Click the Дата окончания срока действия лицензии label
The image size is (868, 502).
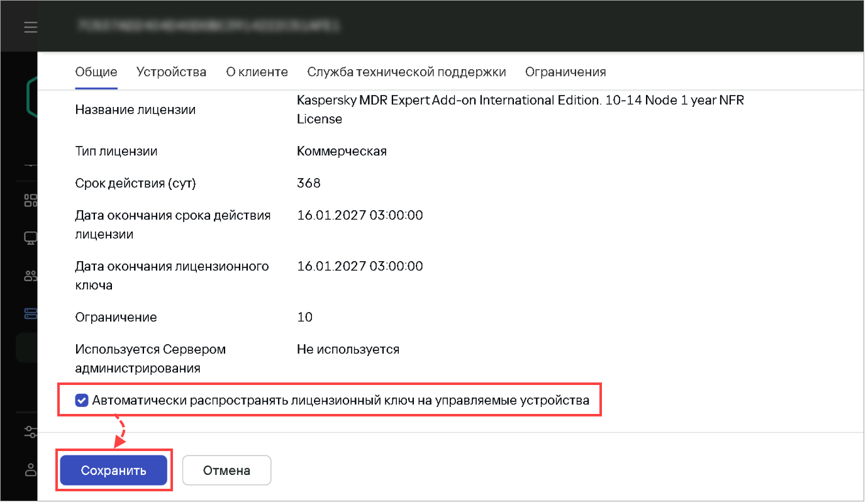click(173, 225)
